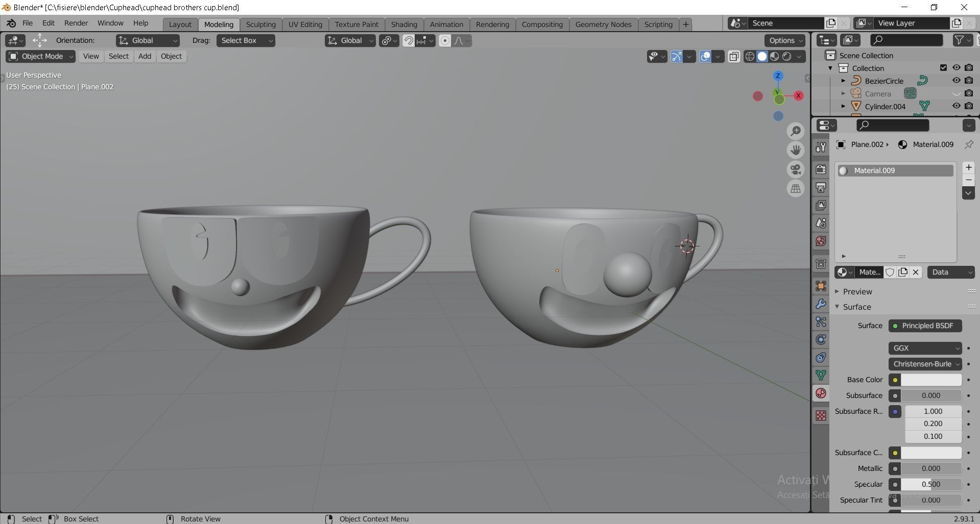The image size is (980, 524).
Task: Open the Render menu
Action: tap(76, 23)
